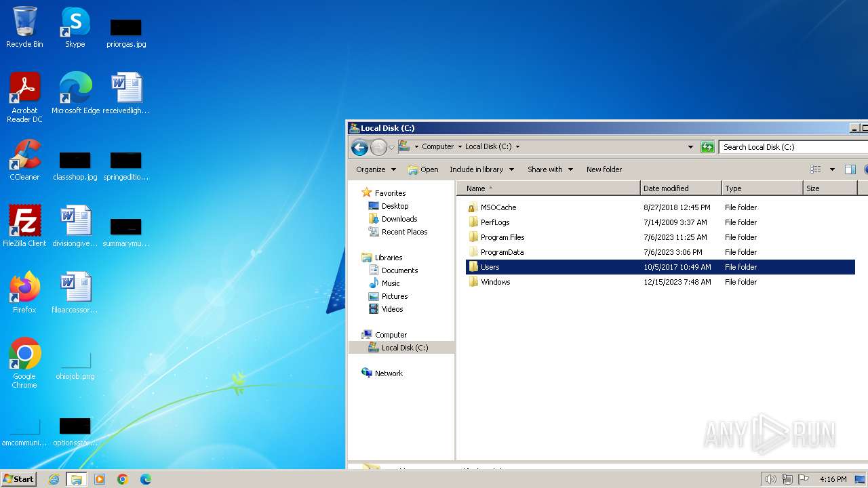The image size is (868, 488).
Task: Expand the view options dropdown arrow
Action: tap(832, 169)
